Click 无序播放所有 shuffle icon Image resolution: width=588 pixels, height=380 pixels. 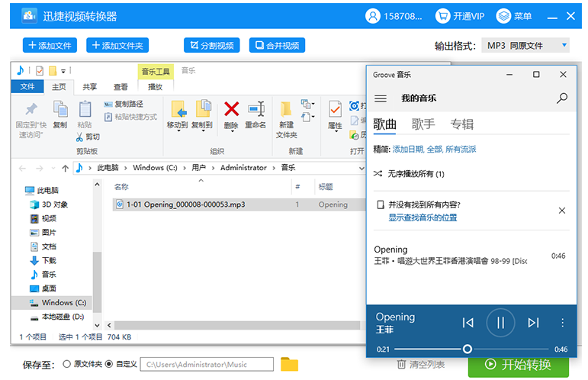point(378,174)
